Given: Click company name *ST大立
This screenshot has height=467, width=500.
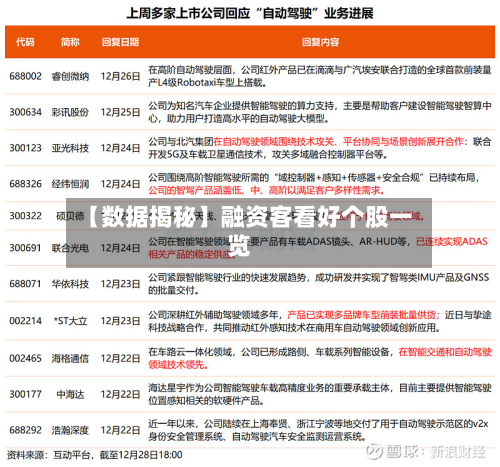Looking at the screenshot, I should pyautogui.click(x=70, y=321).
